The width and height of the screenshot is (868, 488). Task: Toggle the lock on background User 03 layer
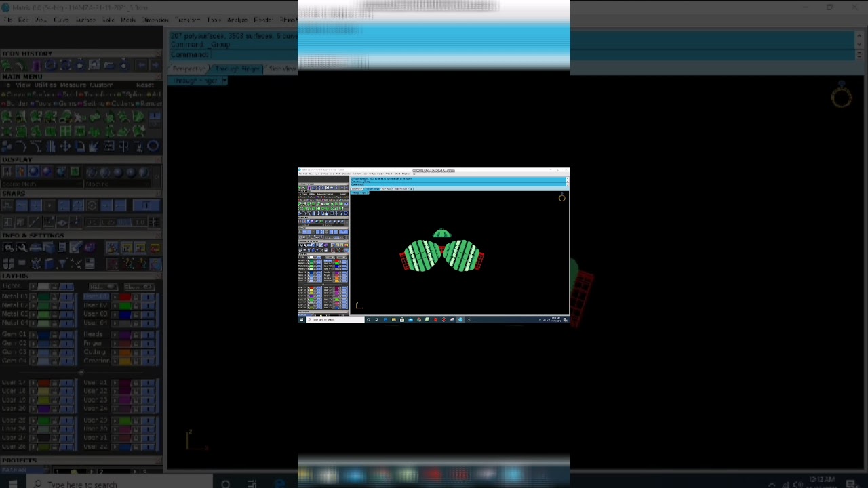(x=136, y=314)
